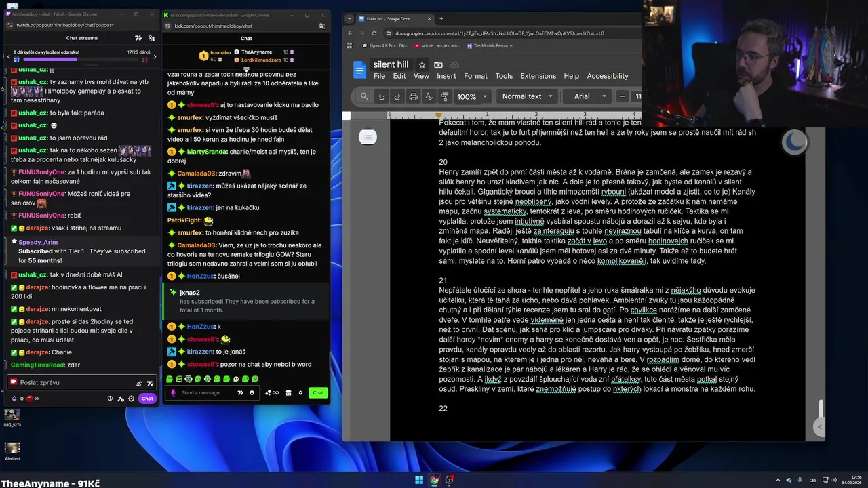Open Google Docs home via blue doc logo

[x=359, y=69]
